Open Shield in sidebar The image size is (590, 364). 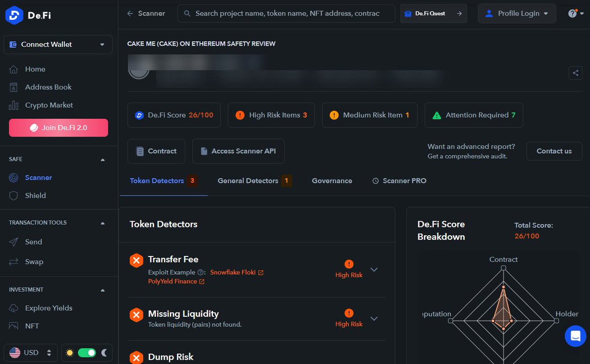click(x=35, y=196)
